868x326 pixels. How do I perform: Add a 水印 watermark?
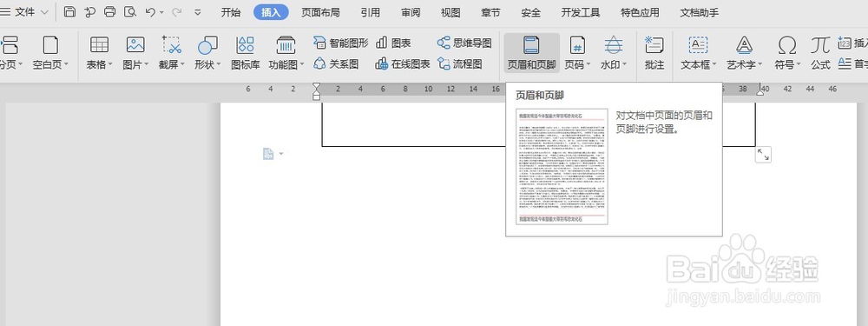coord(614,53)
